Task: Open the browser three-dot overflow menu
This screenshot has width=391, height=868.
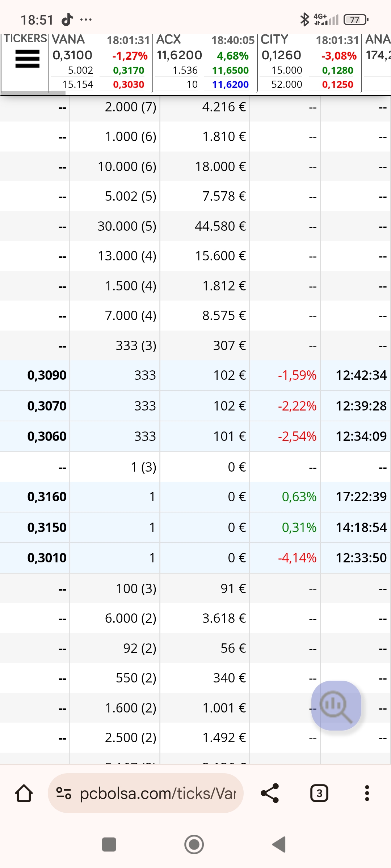Action: click(367, 793)
